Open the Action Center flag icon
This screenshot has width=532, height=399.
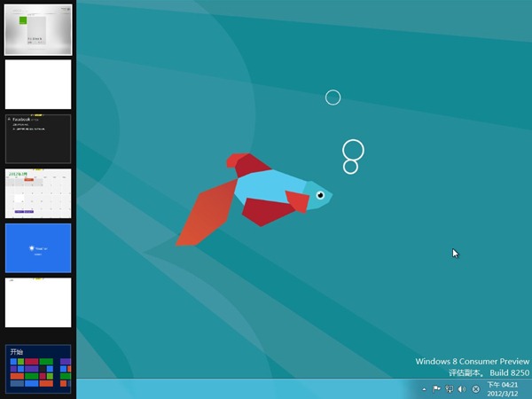pos(436,389)
